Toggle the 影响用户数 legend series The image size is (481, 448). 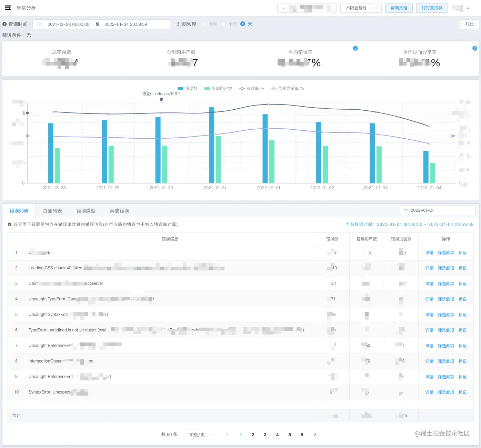tap(218, 89)
